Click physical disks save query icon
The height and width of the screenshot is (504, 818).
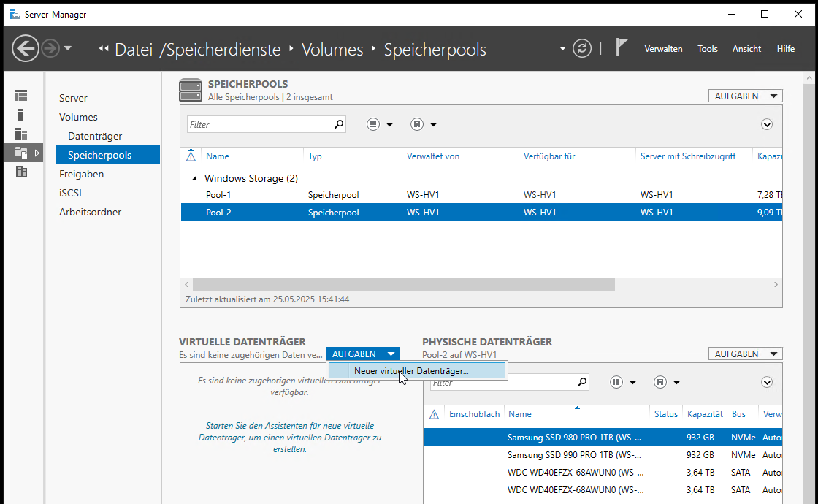(660, 382)
